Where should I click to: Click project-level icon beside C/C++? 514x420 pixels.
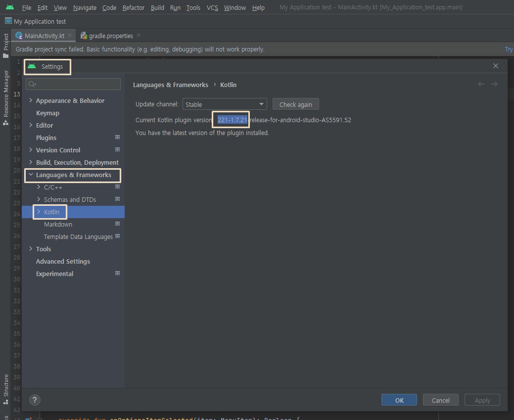point(117,187)
